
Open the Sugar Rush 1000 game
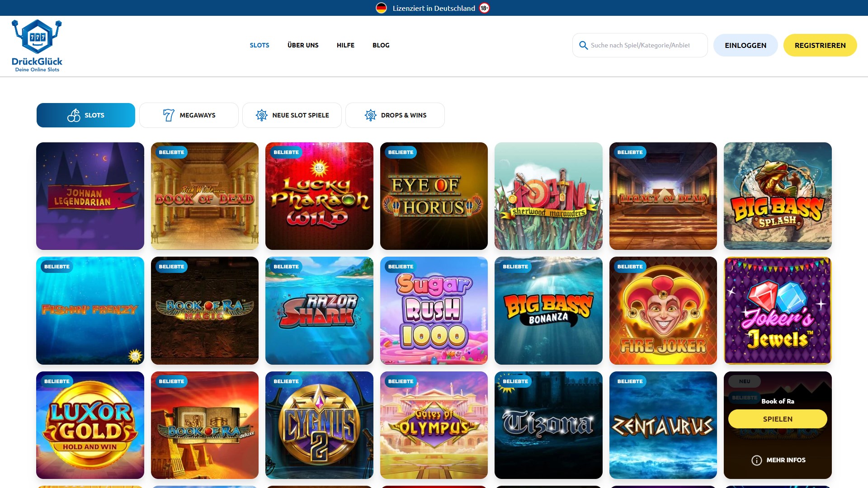point(434,310)
